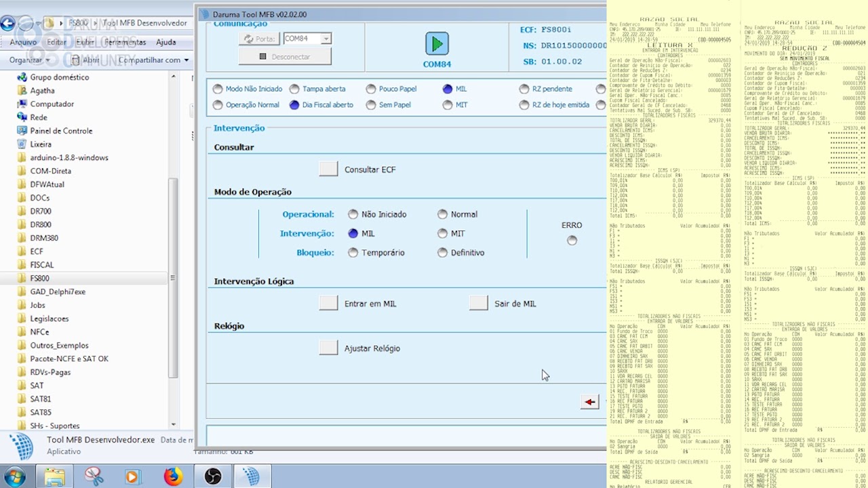Toggle Pouco Papel status indicator

tap(371, 89)
